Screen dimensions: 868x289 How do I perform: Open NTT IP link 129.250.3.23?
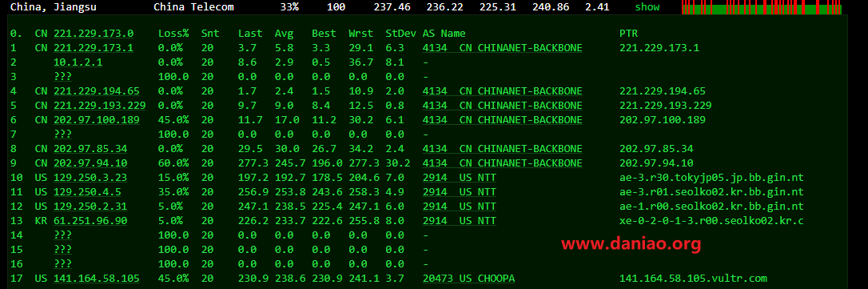click(x=90, y=178)
